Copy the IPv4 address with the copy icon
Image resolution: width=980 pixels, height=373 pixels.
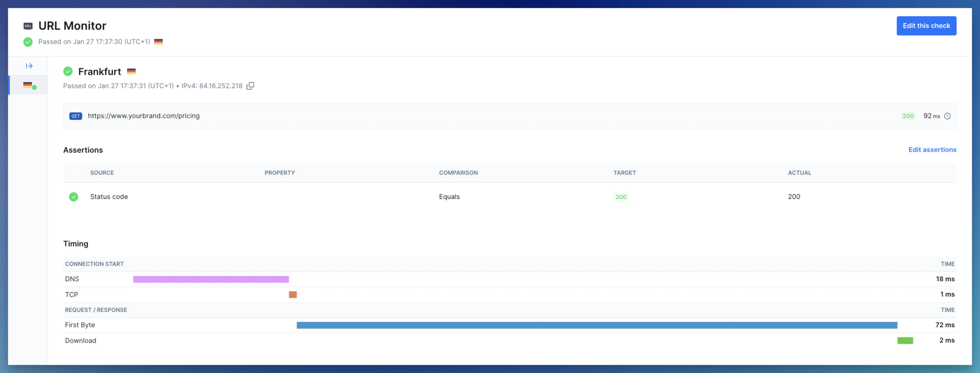click(250, 86)
